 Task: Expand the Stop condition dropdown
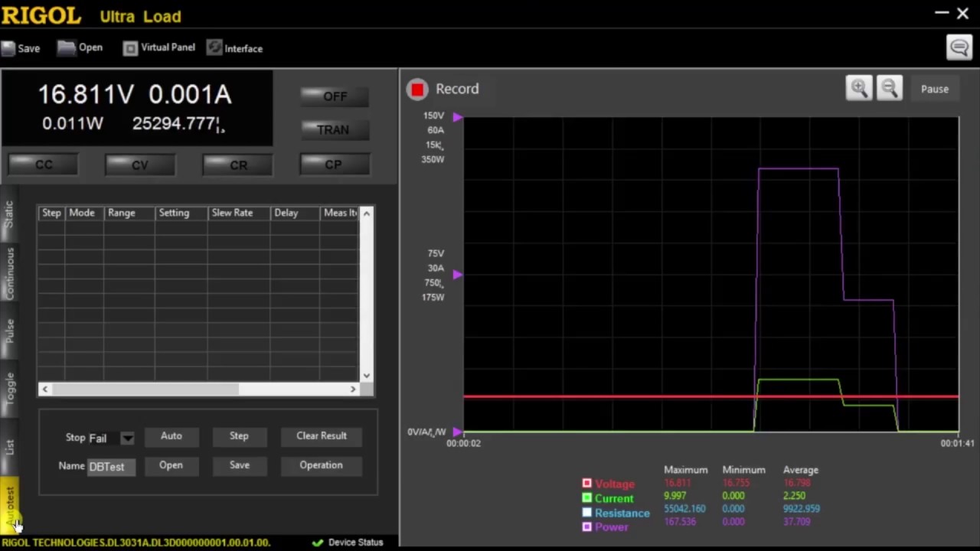coord(127,439)
